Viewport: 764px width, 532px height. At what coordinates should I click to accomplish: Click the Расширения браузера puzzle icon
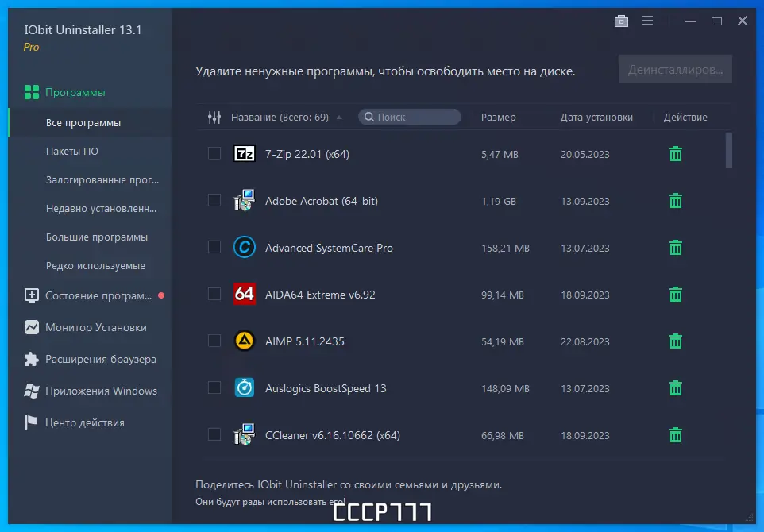click(x=32, y=359)
